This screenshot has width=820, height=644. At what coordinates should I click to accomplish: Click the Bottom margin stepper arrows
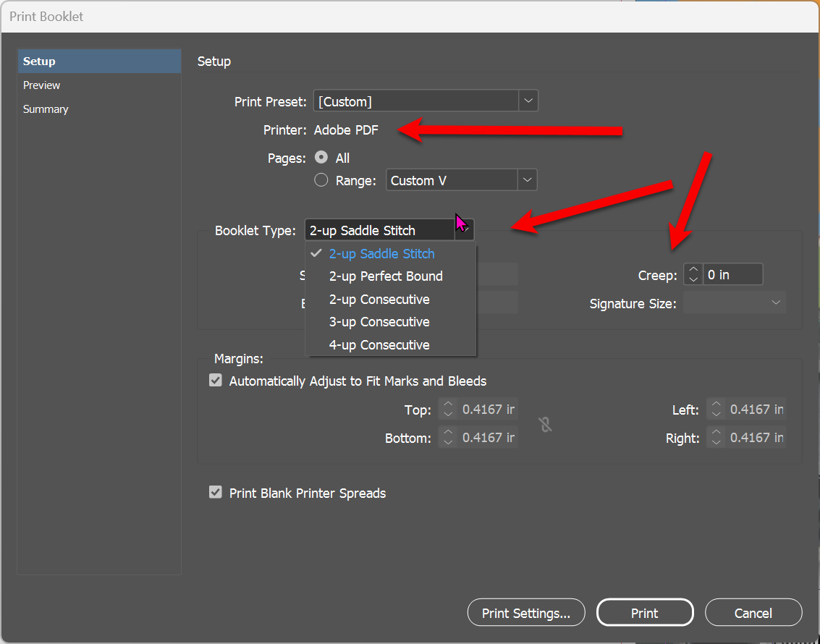(x=448, y=437)
